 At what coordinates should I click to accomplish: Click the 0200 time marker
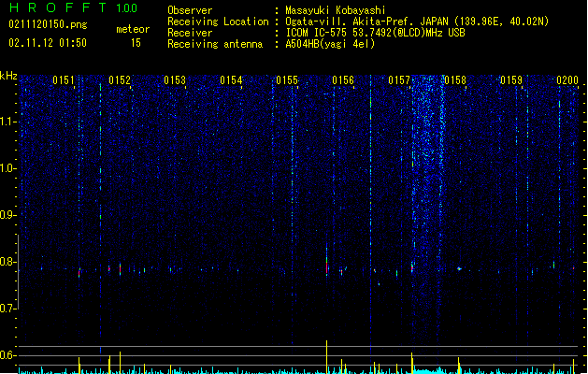pyautogui.click(x=567, y=80)
